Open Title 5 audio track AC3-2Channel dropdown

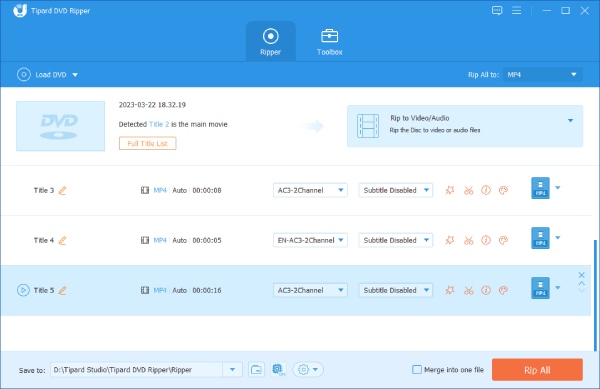point(310,290)
